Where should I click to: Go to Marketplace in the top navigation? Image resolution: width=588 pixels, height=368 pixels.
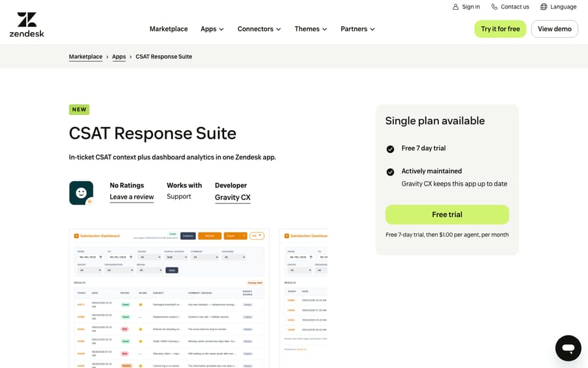click(x=169, y=29)
